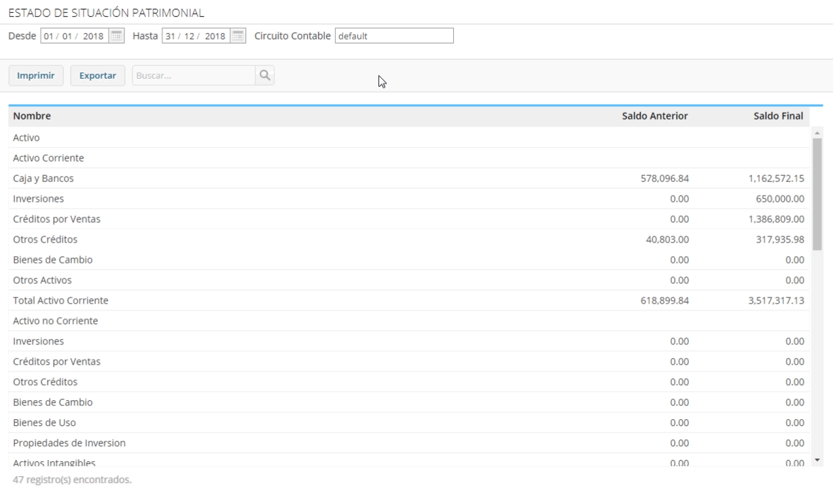This screenshot has height=504, width=833.
Task: Open the Desde date calendar picker
Action: tap(116, 36)
